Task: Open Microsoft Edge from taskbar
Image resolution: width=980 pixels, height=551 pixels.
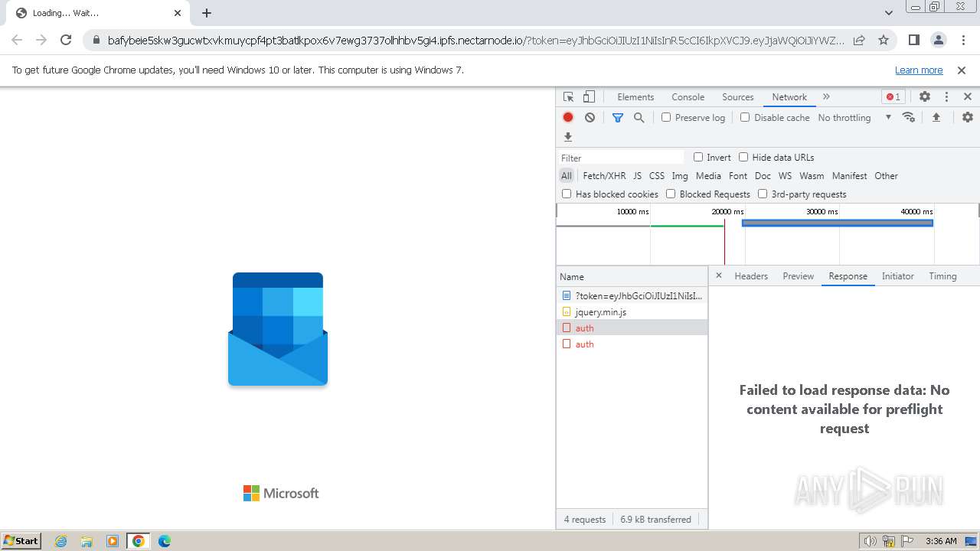Action: point(165,541)
